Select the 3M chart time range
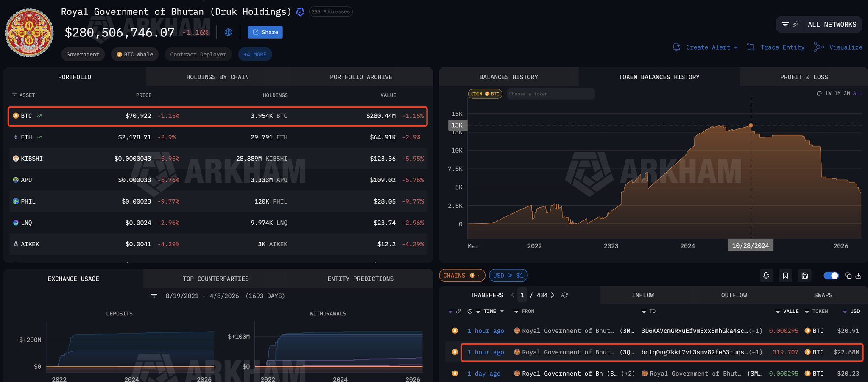This screenshot has width=868, height=382. click(x=846, y=93)
